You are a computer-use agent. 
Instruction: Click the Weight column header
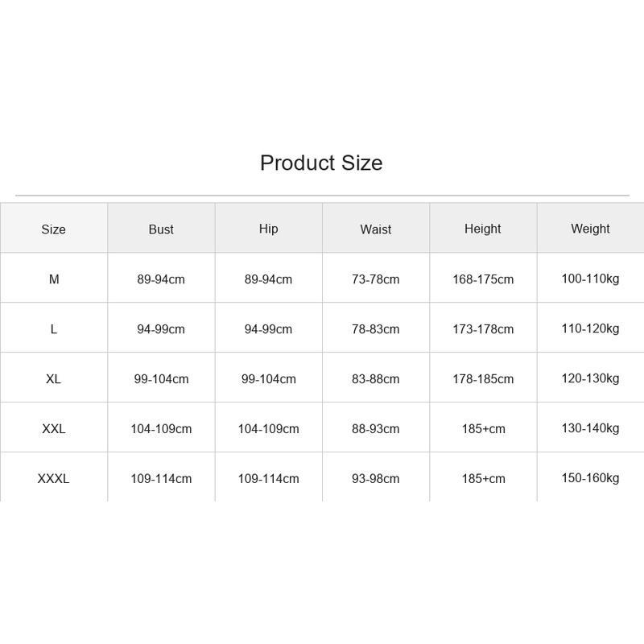tap(590, 229)
